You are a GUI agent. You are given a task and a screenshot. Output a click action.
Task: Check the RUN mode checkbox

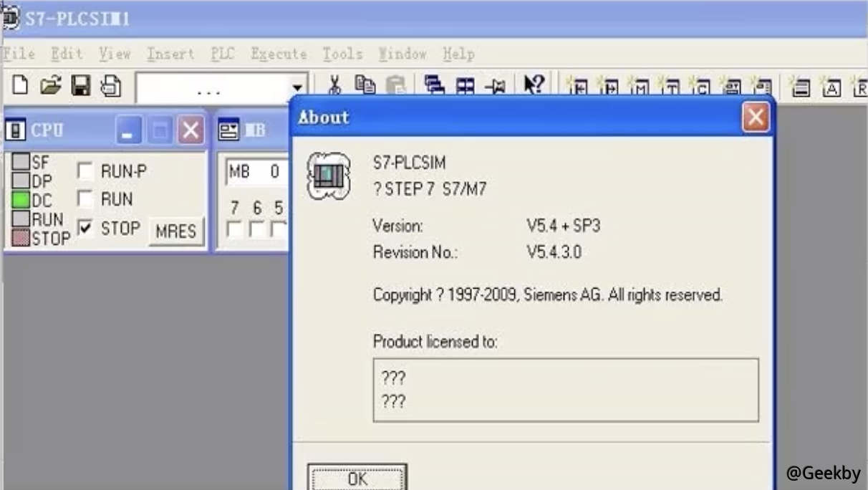[85, 199]
